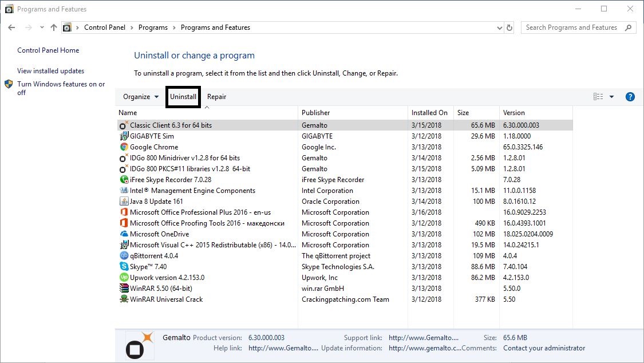644x363 pixels.
Task: Select Google Chrome row name text
Action: pyautogui.click(x=154, y=147)
